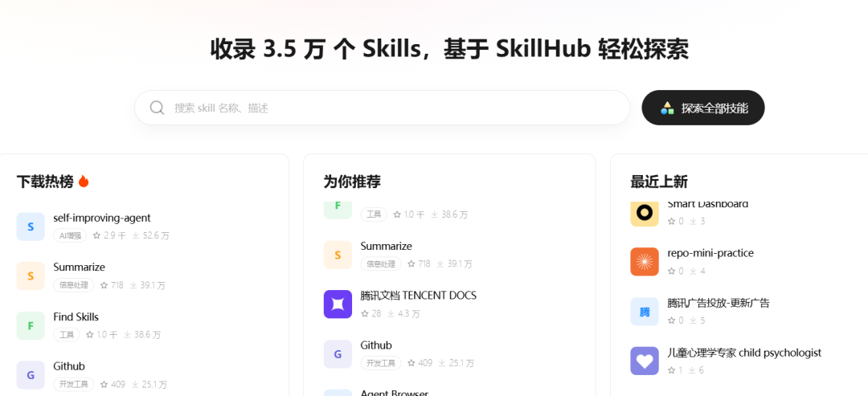Image resolution: width=868 pixels, height=396 pixels.
Task: Select 信息处理 tag in 为你推荐 list
Action: point(381,263)
